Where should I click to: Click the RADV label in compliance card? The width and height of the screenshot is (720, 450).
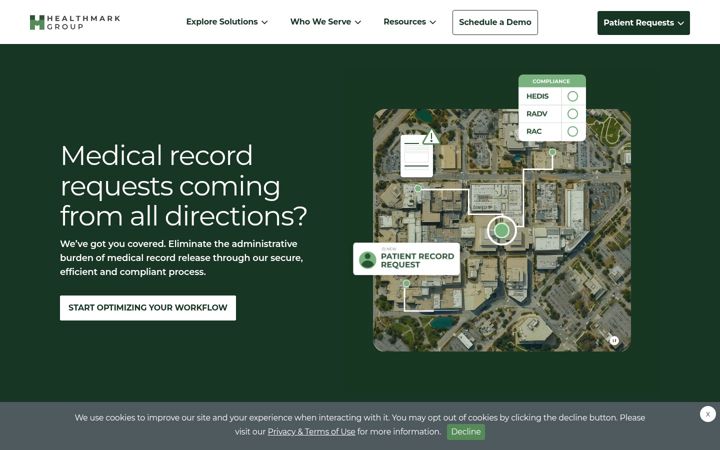click(537, 114)
